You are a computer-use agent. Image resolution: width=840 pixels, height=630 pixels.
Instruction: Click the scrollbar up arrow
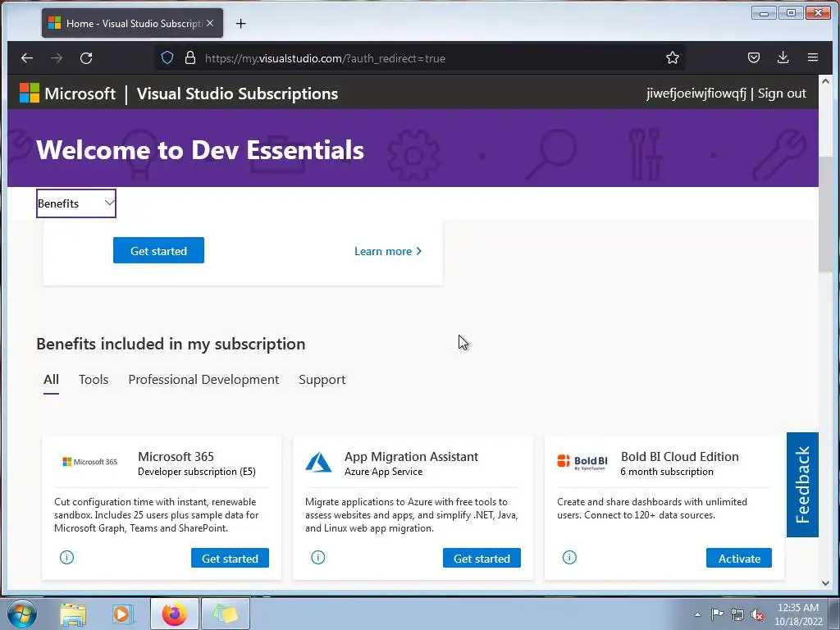point(825,81)
